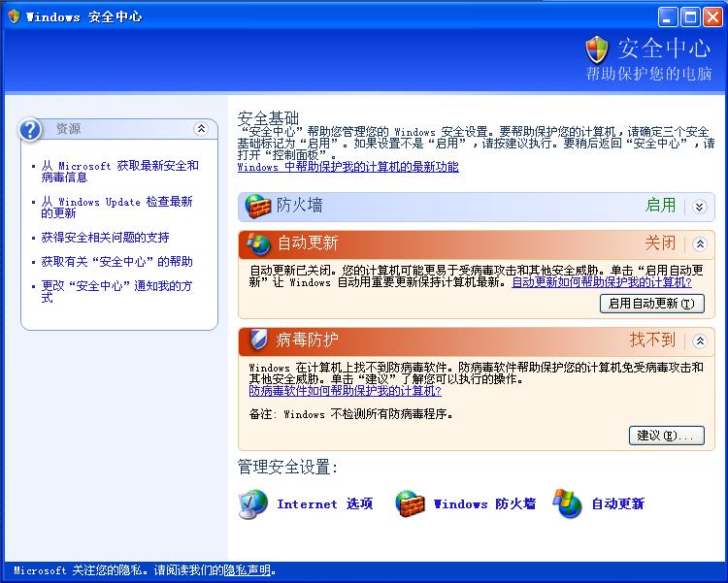
Task: Open the 隐私声明 link in footer
Action: pyautogui.click(x=247, y=570)
